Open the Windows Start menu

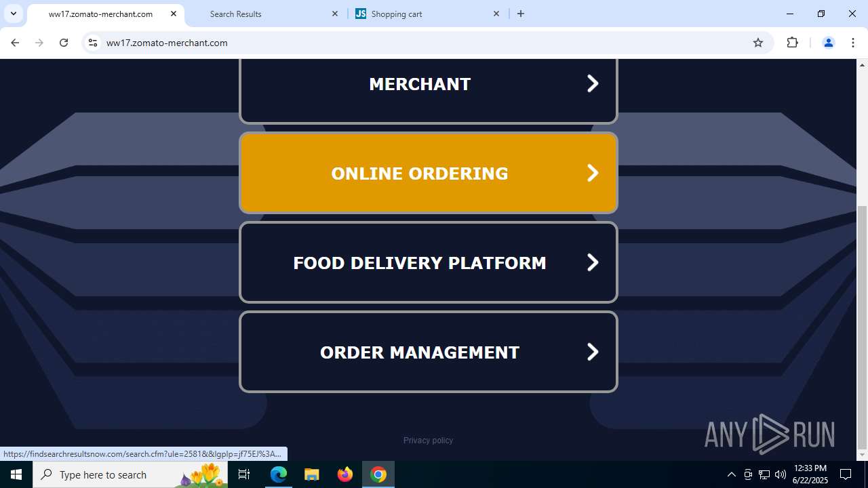[16, 474]
